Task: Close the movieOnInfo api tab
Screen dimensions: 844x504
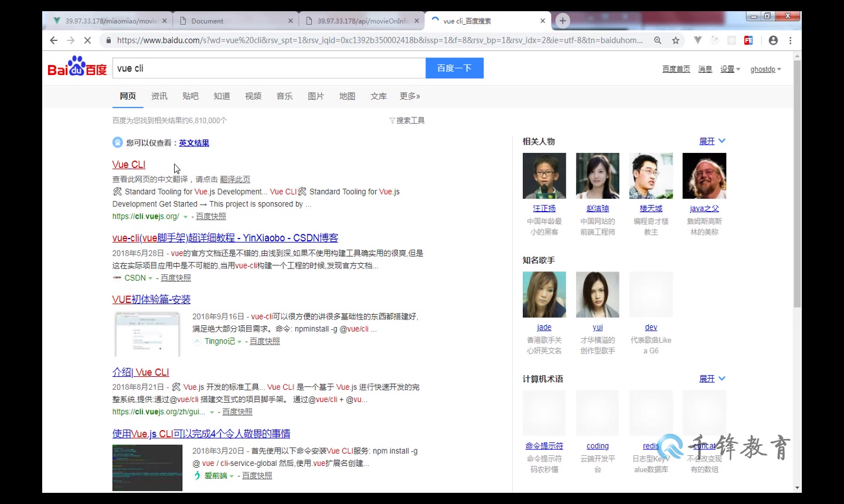Action: [417, 21]
